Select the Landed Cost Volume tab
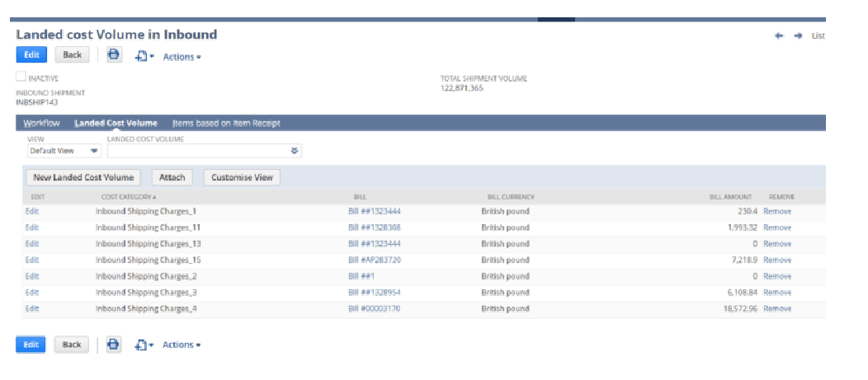This screenshot has width=868, height=380. pyautogui.click(x=116, y=123)
